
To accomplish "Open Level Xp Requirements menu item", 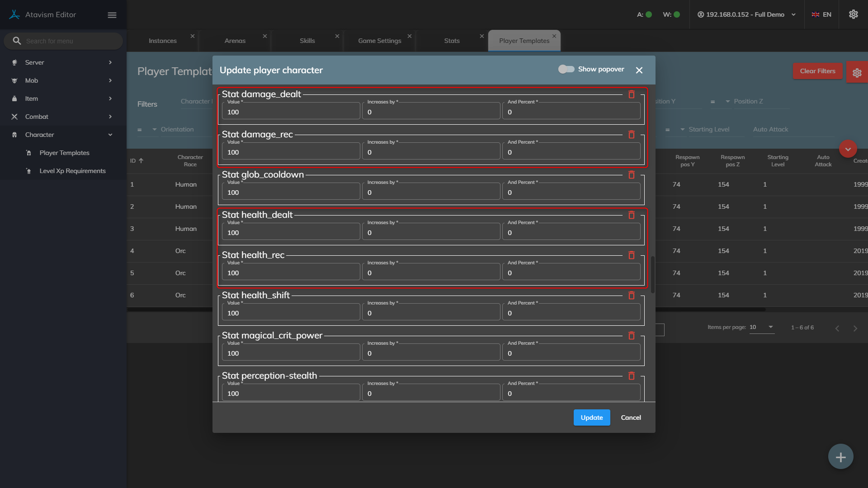I will (x=72, y=171).
